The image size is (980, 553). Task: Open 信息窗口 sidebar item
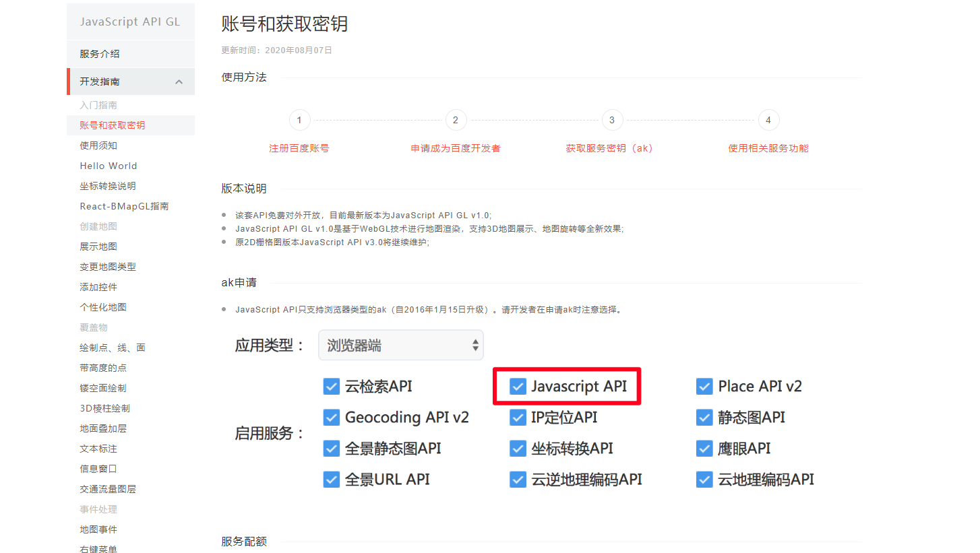pos(98,469)
